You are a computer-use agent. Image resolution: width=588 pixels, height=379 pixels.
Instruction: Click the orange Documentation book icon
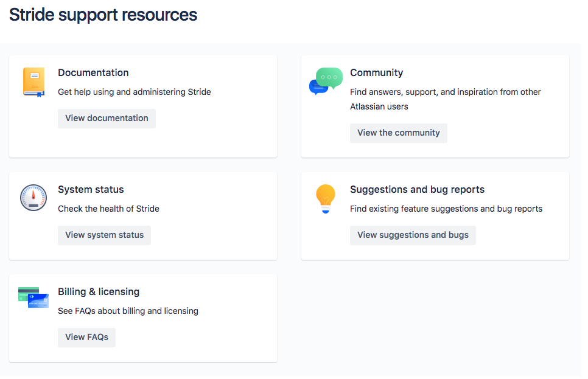coord(33,82)
